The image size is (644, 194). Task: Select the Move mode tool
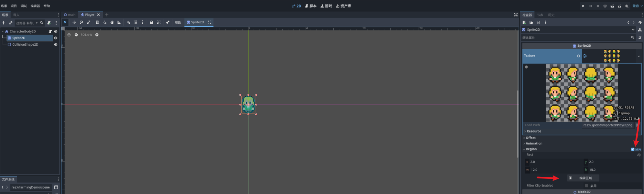click(74, 22)
